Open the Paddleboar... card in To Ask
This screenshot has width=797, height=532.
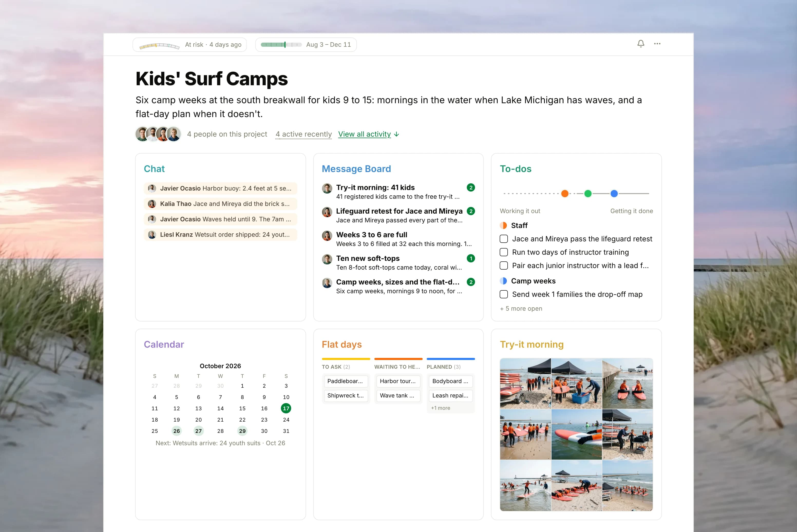346,381
